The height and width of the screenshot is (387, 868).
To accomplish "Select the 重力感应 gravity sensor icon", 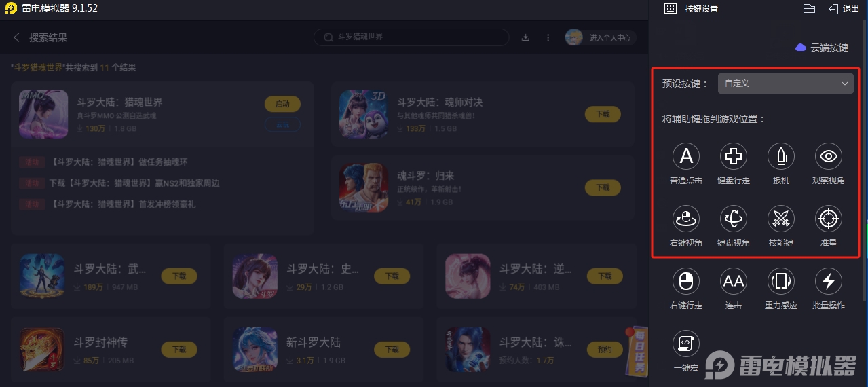I will click(781, 281).
